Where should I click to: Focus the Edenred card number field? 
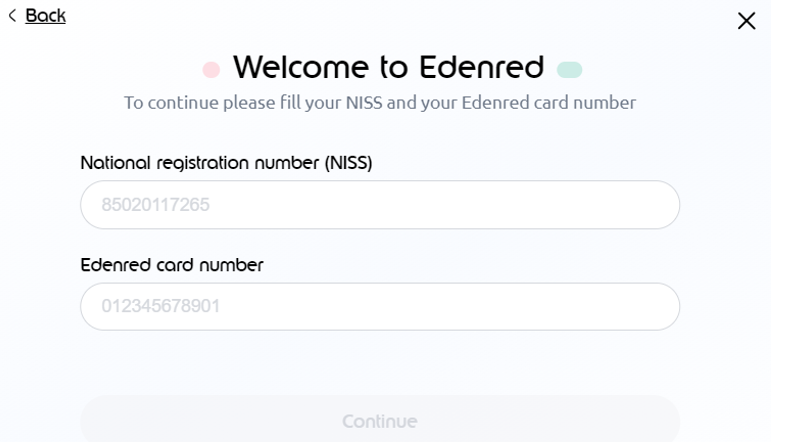[x=380, y=307]
